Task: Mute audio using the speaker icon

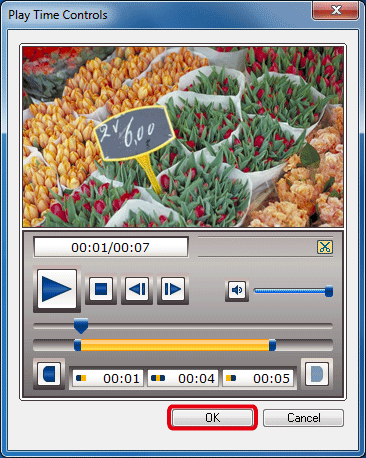Action: (237, 290)
